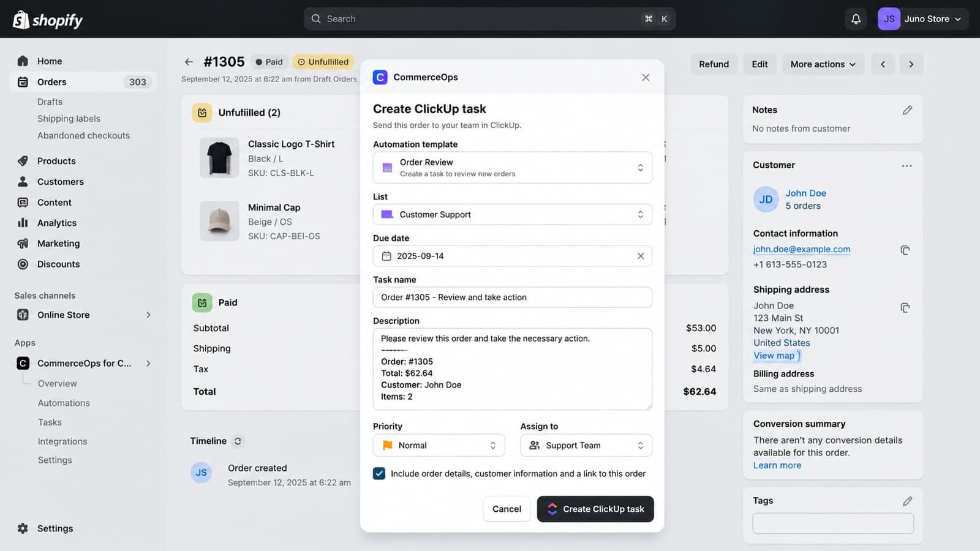Go to the previous order
The image size is (980, 551).
(x=883, y=64)
